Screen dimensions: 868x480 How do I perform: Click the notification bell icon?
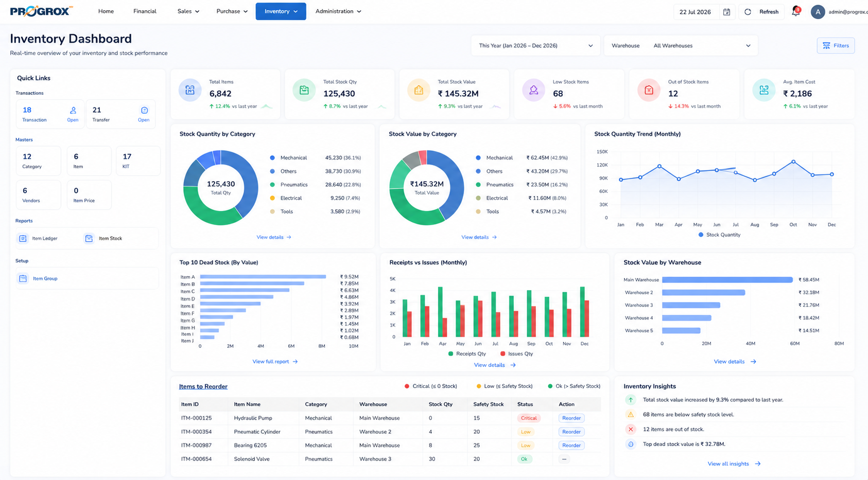pos(796,11)
